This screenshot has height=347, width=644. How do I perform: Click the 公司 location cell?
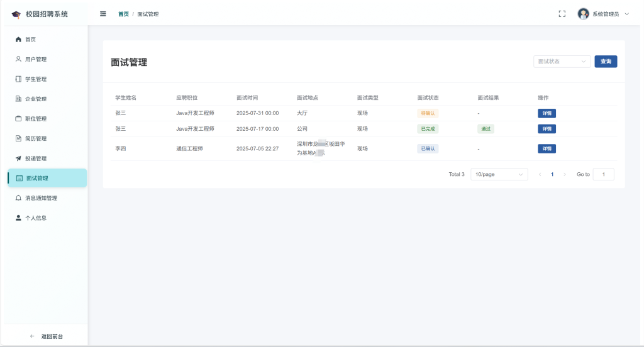tap(302, 129)
